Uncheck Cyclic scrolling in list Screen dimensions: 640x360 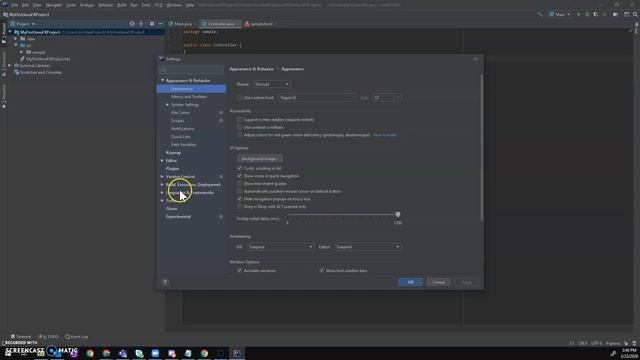[x=240, y=168]
